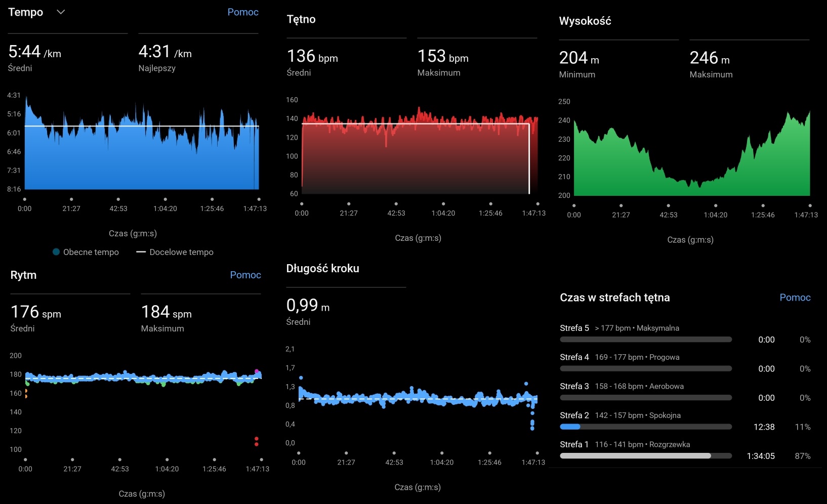This screenshot has height=504, width=827.
Task: Click the Strefa 5 Maksymalna zone bar
Action: pos(645,340)
